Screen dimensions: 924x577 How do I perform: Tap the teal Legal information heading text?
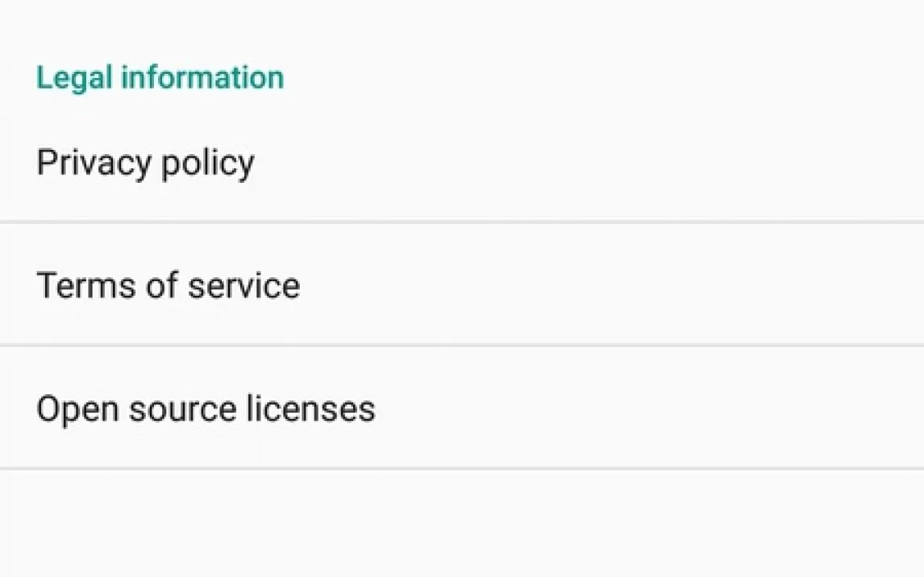tap(160, 77)
